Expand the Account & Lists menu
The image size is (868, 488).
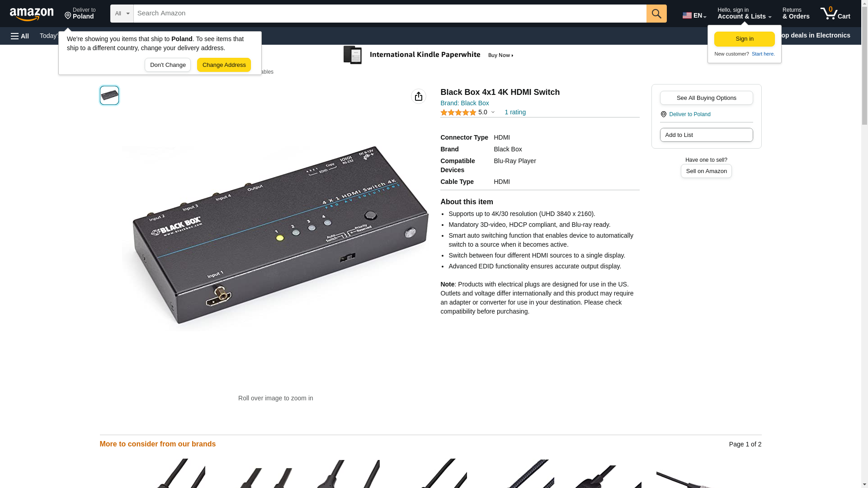pos(744,13)
